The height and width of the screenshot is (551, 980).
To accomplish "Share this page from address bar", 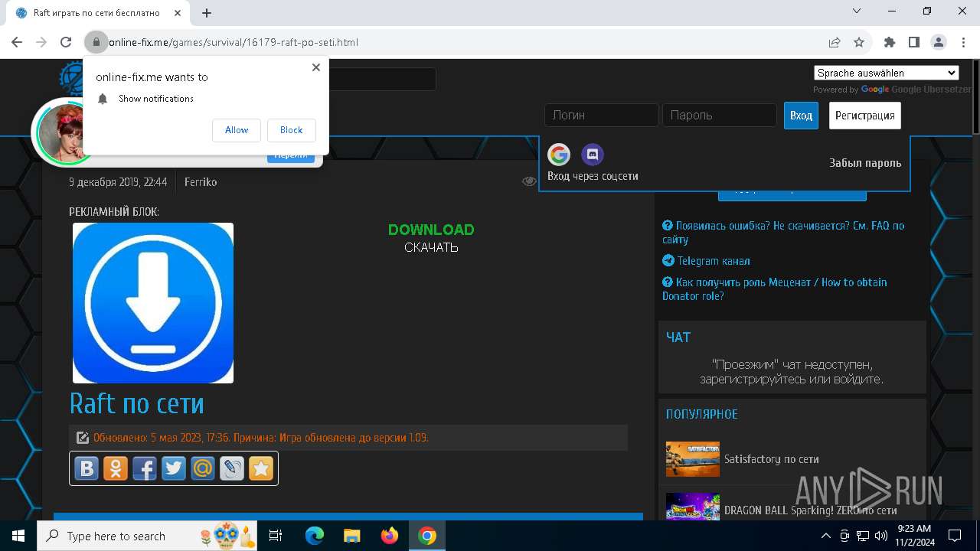I will point(835,42).
